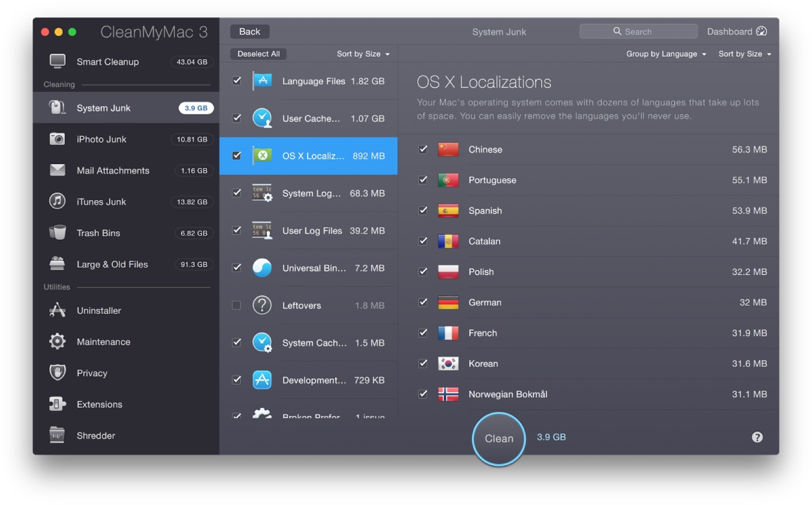The image size is (812, 505).
Task: Click the 13.82 GB iTunes Junk size
Action: (x=192, y=202)
